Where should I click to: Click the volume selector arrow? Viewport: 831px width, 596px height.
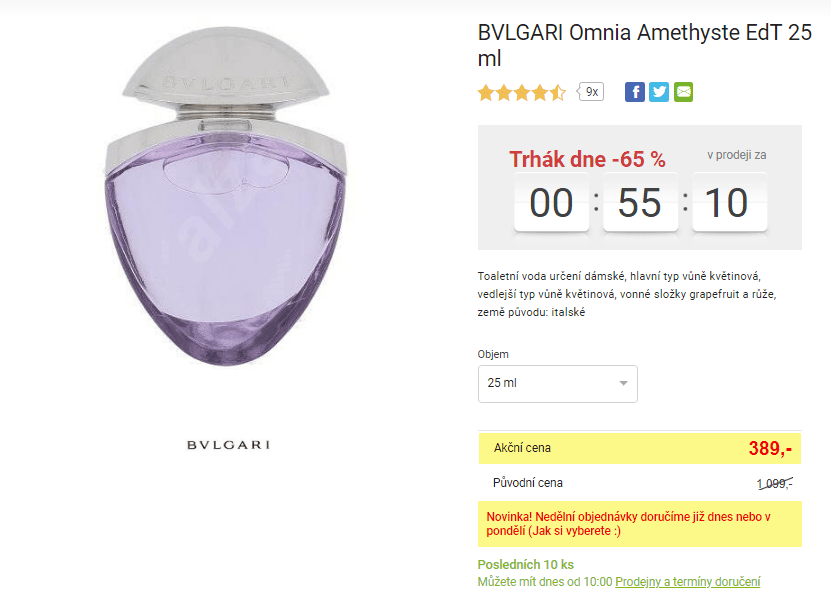click(x=625, y=384)
